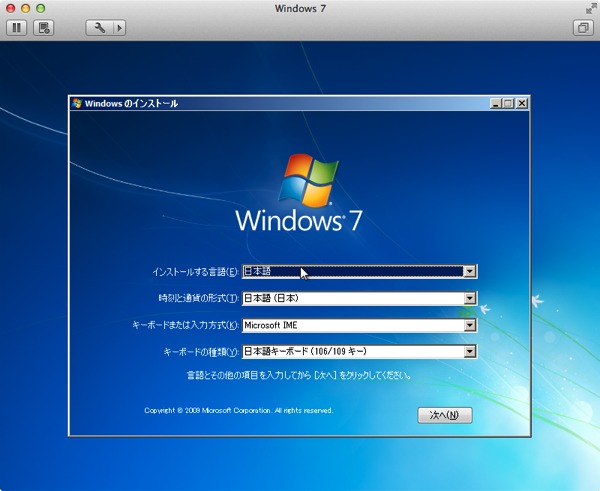600x491 pixels.
Task: Switch to Unity view mode icon
Action: tap(583, 28)
